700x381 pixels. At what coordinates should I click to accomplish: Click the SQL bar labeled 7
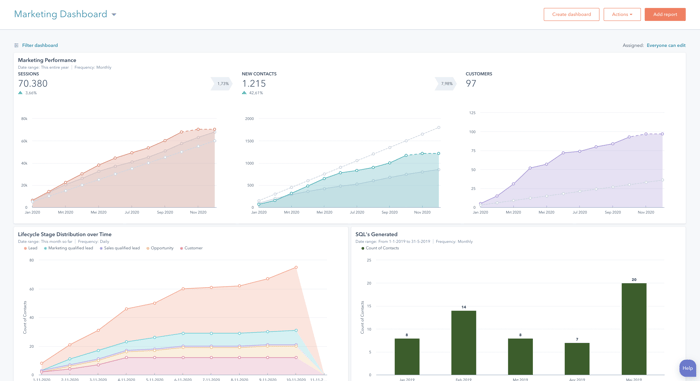[577, 359]
